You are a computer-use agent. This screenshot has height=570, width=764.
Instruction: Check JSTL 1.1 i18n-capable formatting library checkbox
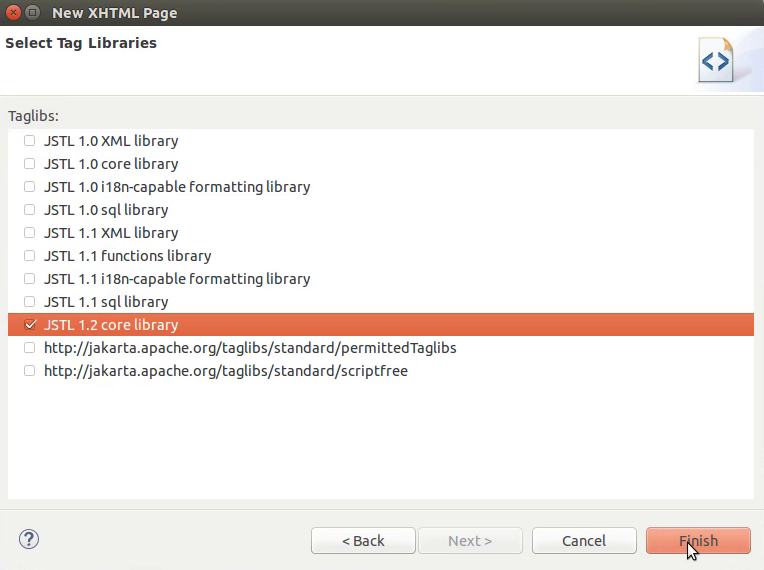pyautogui.click(x=30, y=279)
